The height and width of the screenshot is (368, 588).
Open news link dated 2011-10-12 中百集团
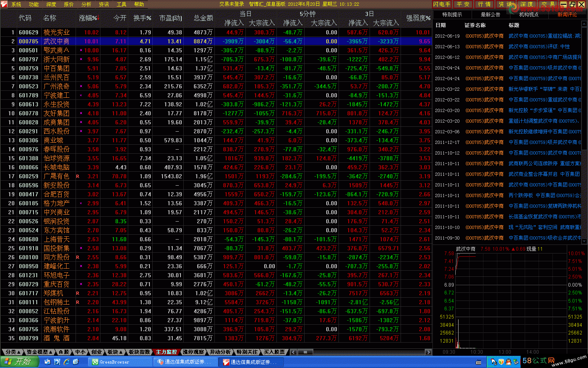click(545, 153)
